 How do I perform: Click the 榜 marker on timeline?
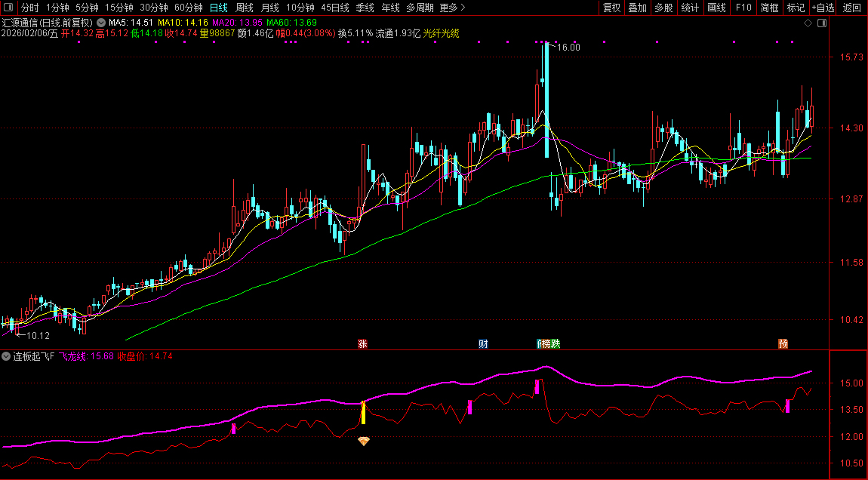point(547,344)
